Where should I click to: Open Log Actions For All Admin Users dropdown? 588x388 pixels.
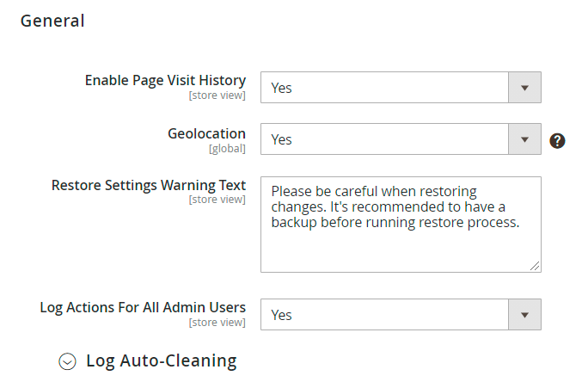(x=385, y=315)
